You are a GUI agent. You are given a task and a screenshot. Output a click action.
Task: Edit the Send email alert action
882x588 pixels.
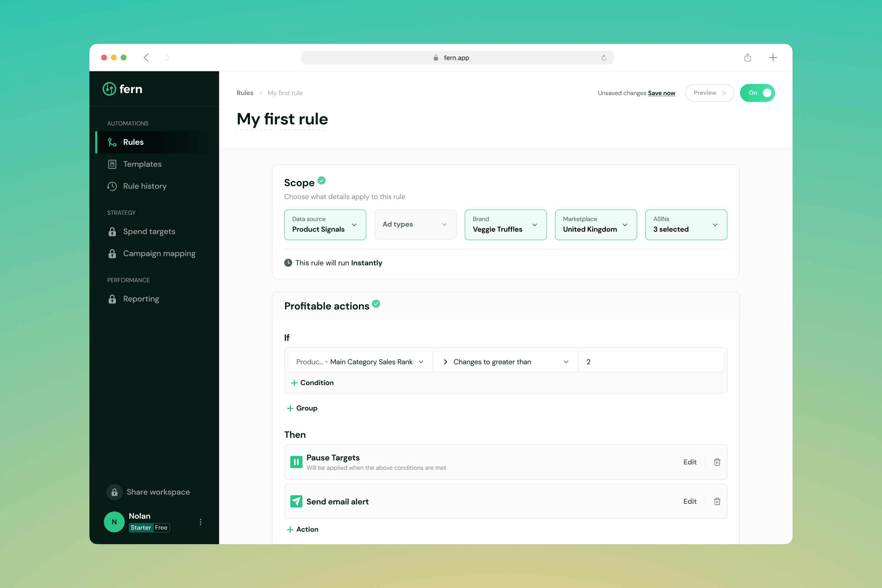point(690,501)
